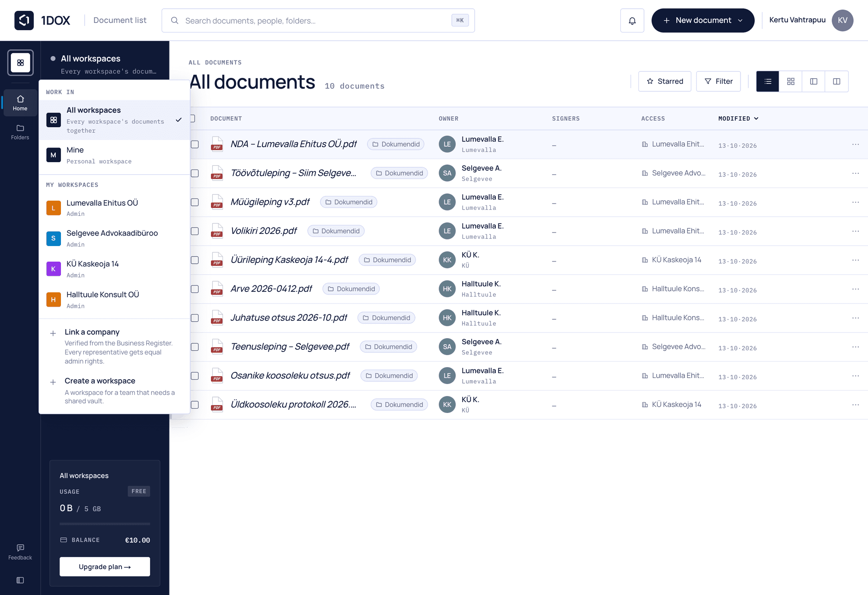Click the KV user avatar
Image resolution: width=868 pixels, height=595 pixels.
842,20
